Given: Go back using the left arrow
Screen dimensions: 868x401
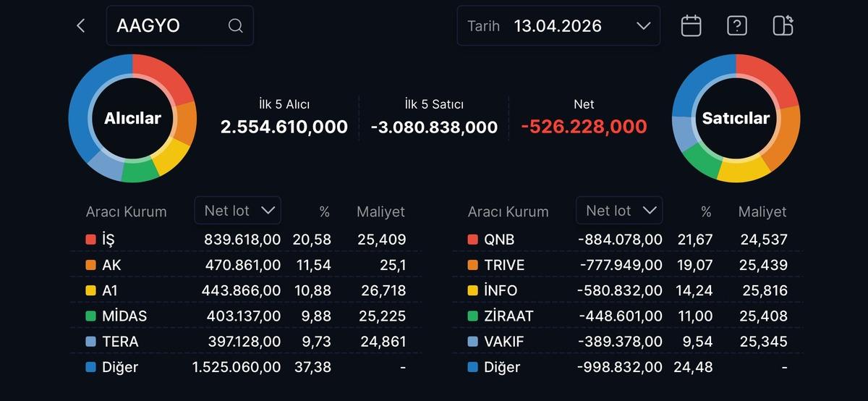Looking at the screenshot, I should 80,26.
